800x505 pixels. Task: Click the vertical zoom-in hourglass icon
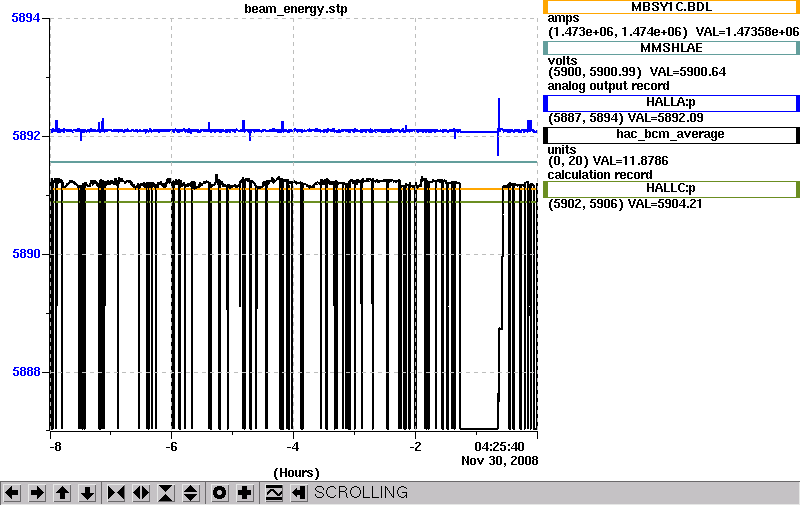point(166,493)
